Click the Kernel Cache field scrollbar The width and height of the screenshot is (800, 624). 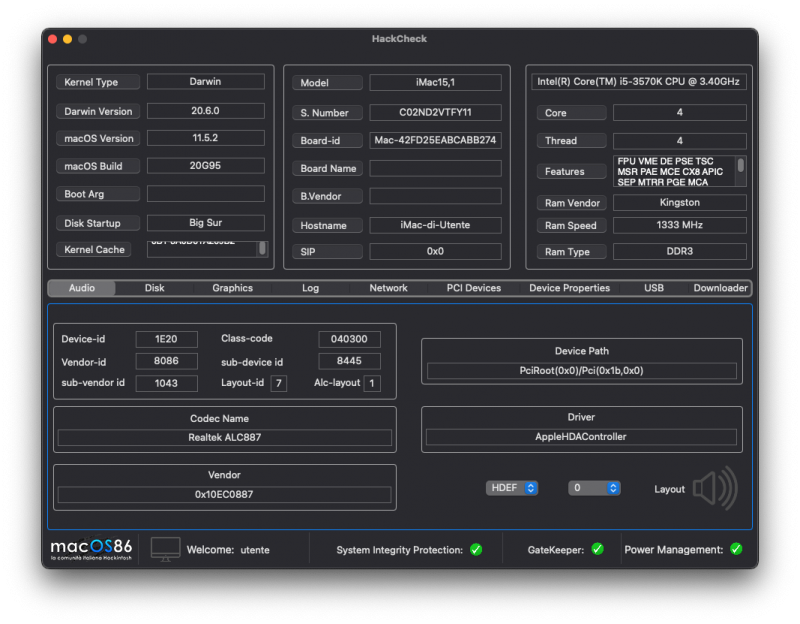pyautogui.click(x=262, y=248)
